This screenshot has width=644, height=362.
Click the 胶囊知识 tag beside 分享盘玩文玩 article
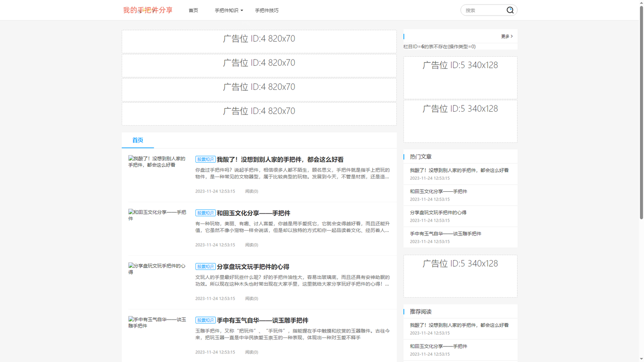coord(205,267)
